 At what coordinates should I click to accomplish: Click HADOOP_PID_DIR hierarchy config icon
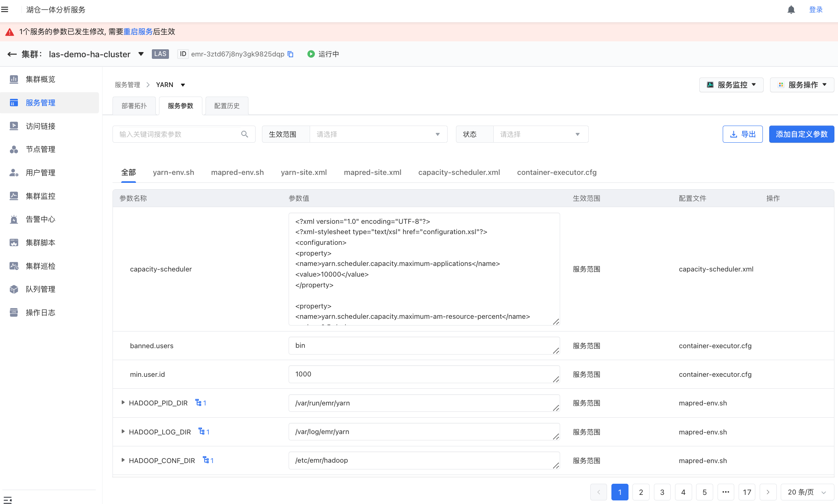199,403
